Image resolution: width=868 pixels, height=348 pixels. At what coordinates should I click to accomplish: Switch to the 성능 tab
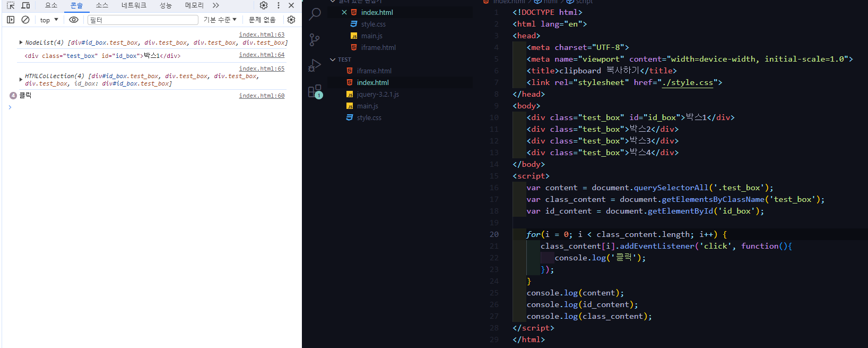pos(166,5)
